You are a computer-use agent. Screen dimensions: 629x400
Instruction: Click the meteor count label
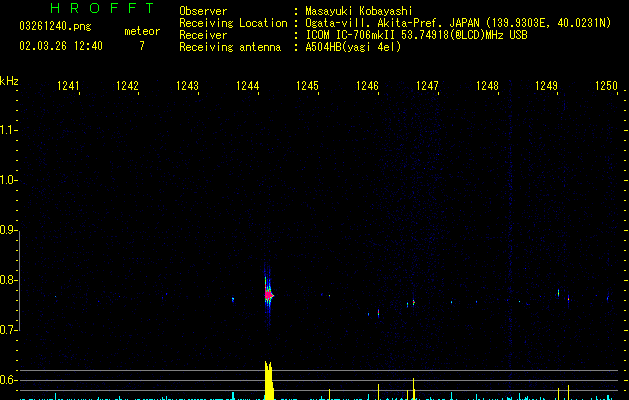click(x=142, y=31)
